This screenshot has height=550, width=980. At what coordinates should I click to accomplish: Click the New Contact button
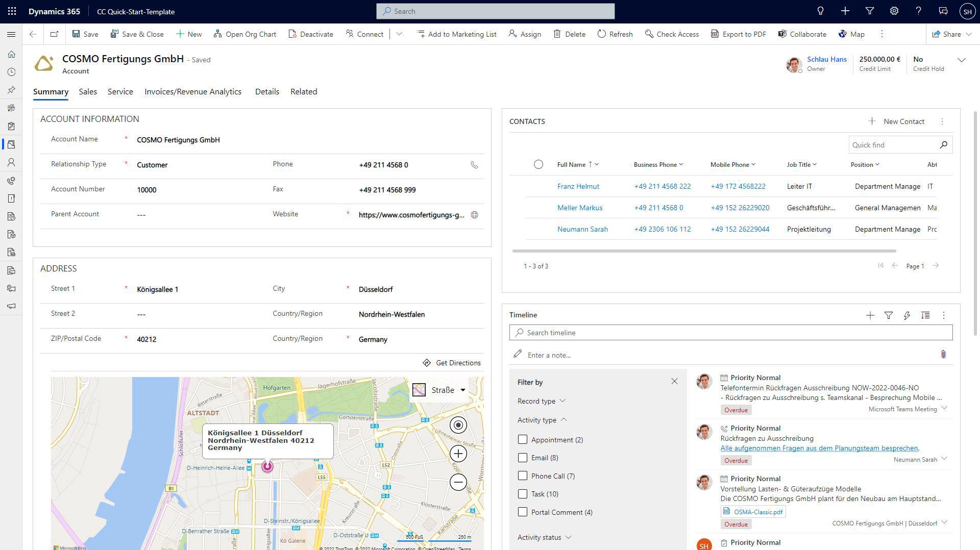[896, 121]
